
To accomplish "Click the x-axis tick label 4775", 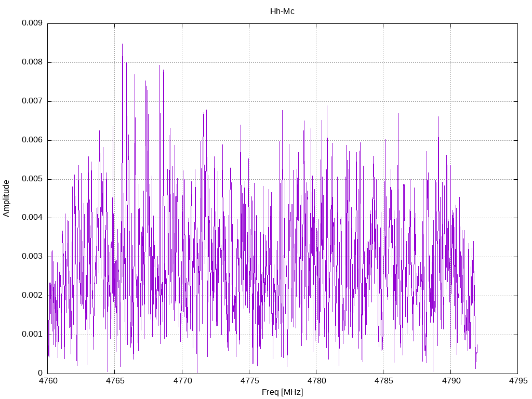I will pos(249,381).
